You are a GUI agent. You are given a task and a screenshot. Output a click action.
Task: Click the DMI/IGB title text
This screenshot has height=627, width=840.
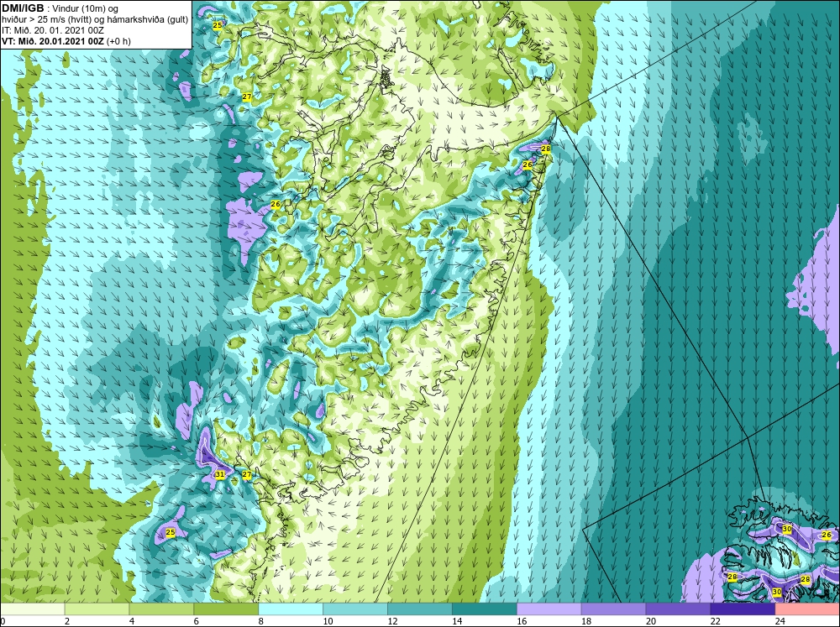click(x=23, y=8)
